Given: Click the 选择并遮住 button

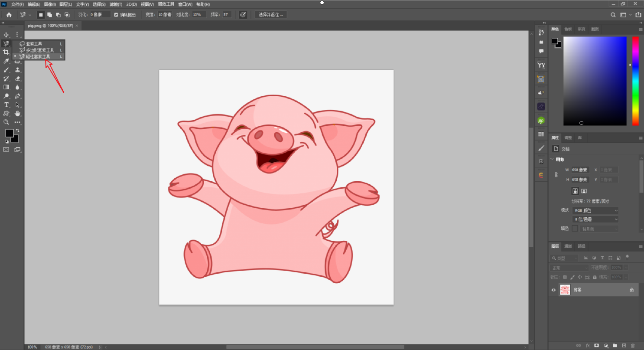Looking at the screenshot, I should (x=271, y=15).
